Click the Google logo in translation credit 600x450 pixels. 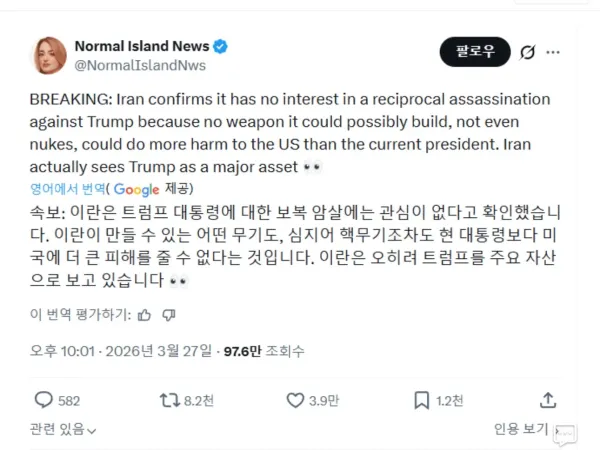pos(136,189)
